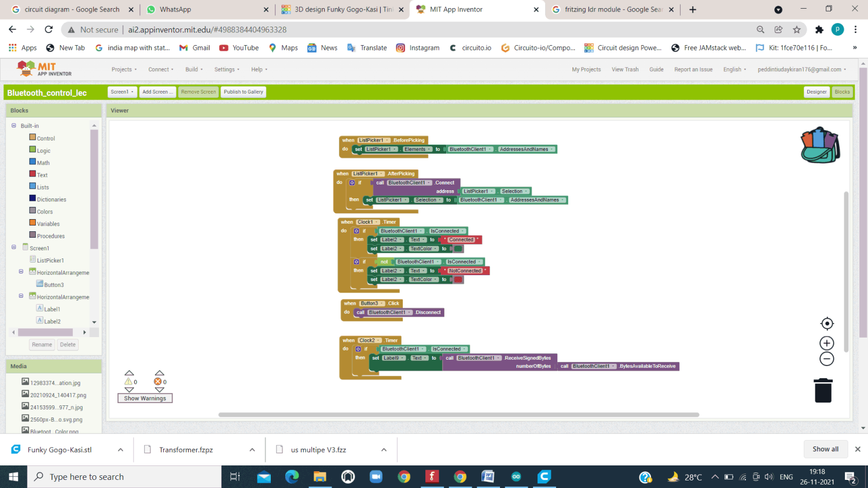Zoom out with the minus magnifier icon
This screenshot has width=868, height=488.
point(826,358)
